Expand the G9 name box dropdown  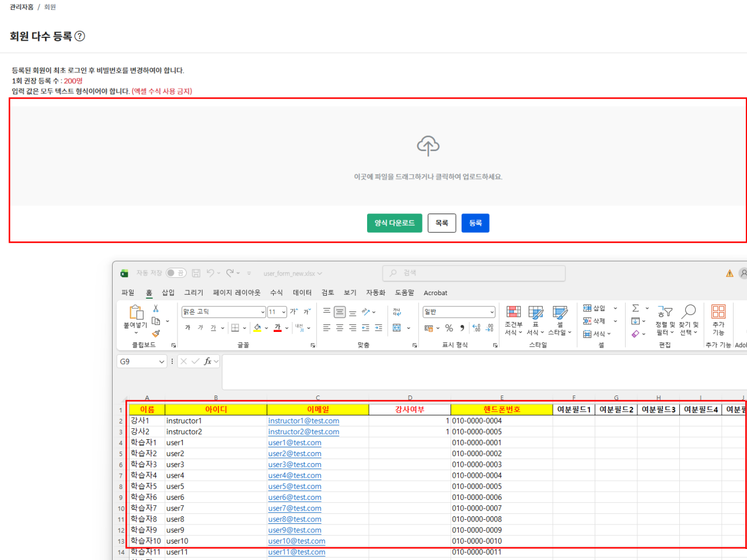[162, 362]
